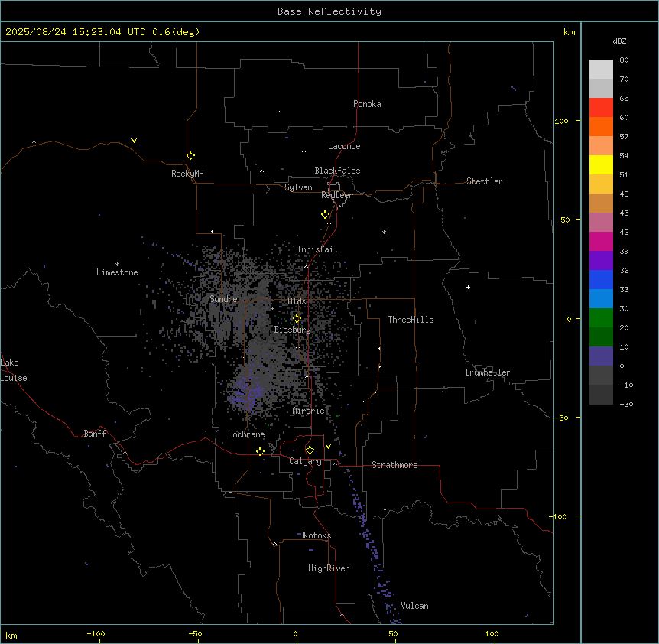
Task: Click the white asterisk east of Innisfail
Action: click(x=384, y=232)
